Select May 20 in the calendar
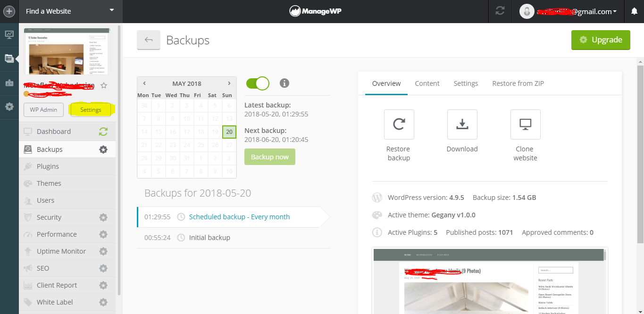The width and height of the screenshot is (644, 314). (229, 132)
